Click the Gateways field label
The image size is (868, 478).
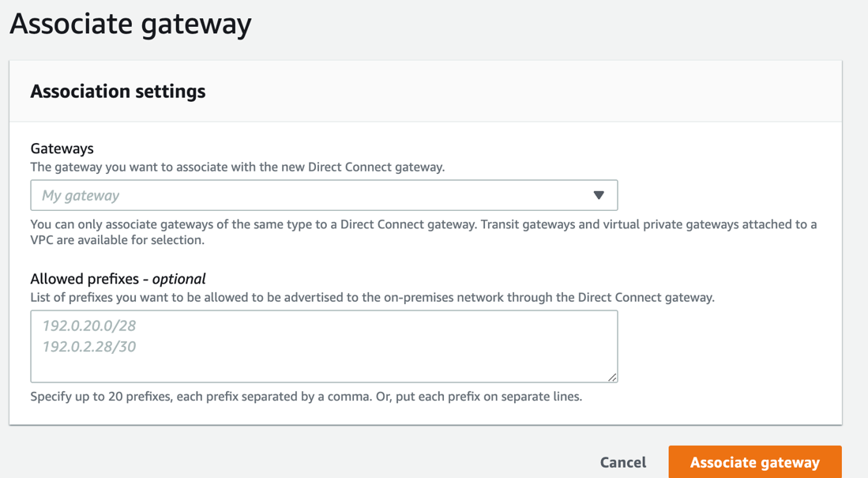pyautogui.click(x=62, y=149)
